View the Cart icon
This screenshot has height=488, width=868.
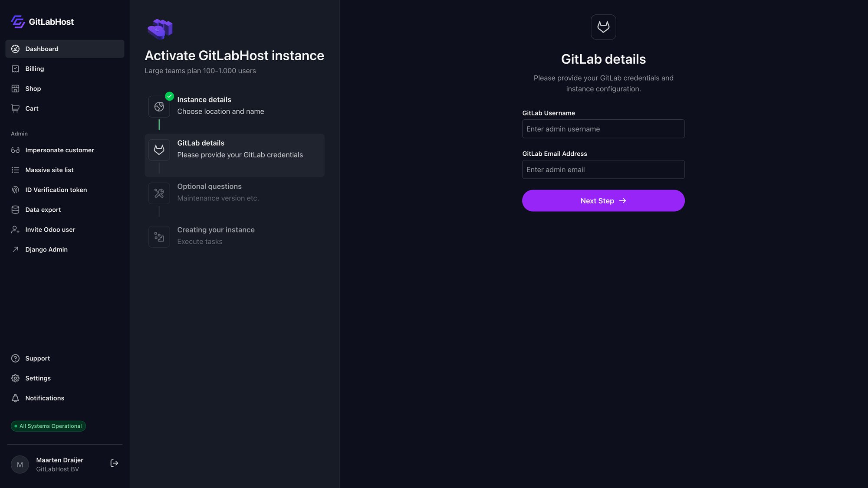point(15,108)
